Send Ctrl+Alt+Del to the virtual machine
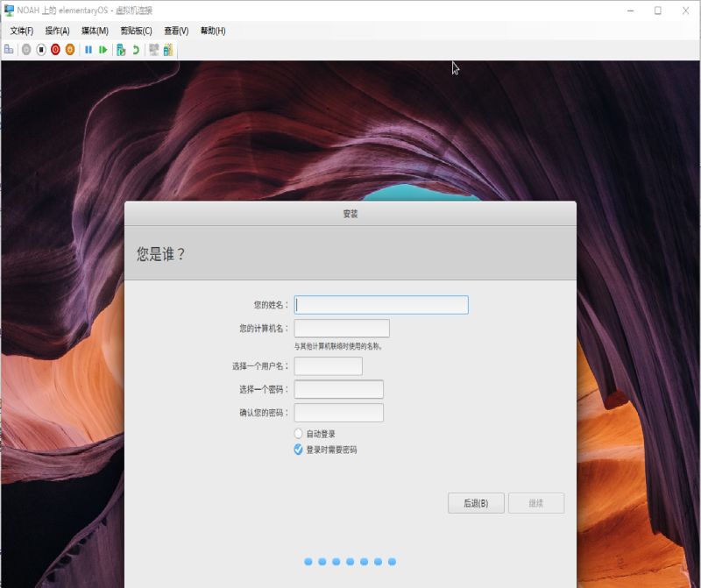 click(9, 50)
